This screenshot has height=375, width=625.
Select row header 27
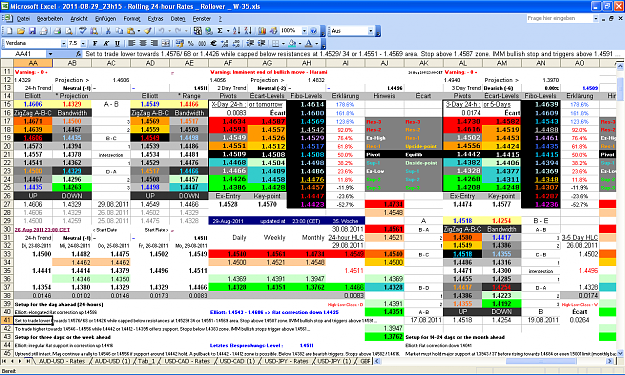point(7,204)
